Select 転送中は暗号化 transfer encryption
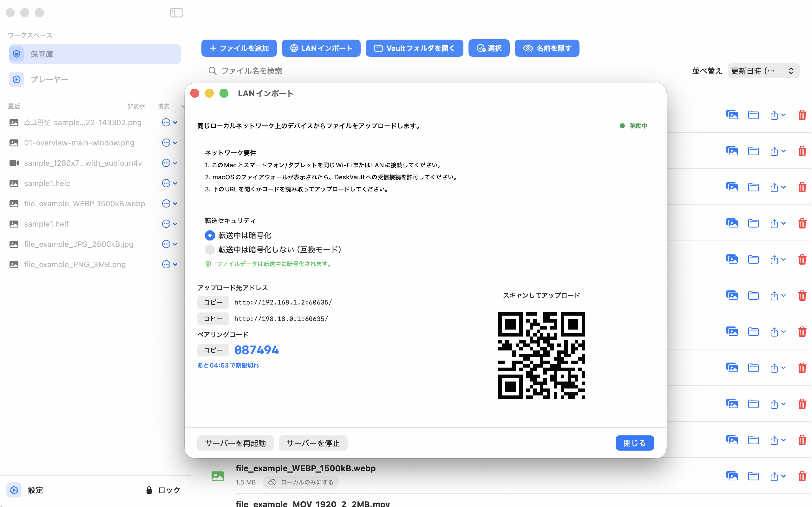Screen dimensions: 812x507 209,235
